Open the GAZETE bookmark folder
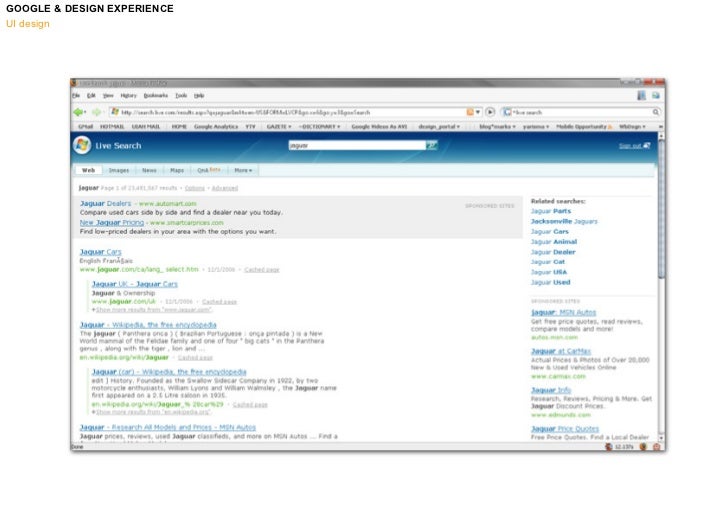The width and height of the screenshot is (728, 515). tap(279, 126)
